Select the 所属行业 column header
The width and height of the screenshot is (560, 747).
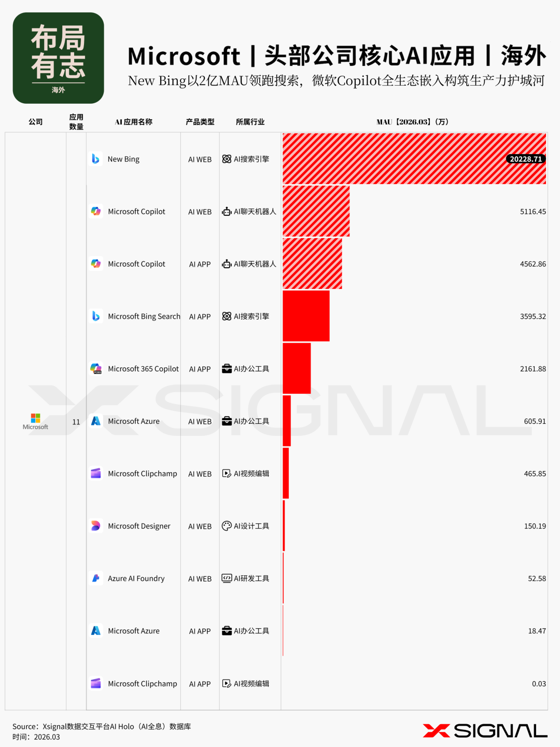(x=250, y=122)
